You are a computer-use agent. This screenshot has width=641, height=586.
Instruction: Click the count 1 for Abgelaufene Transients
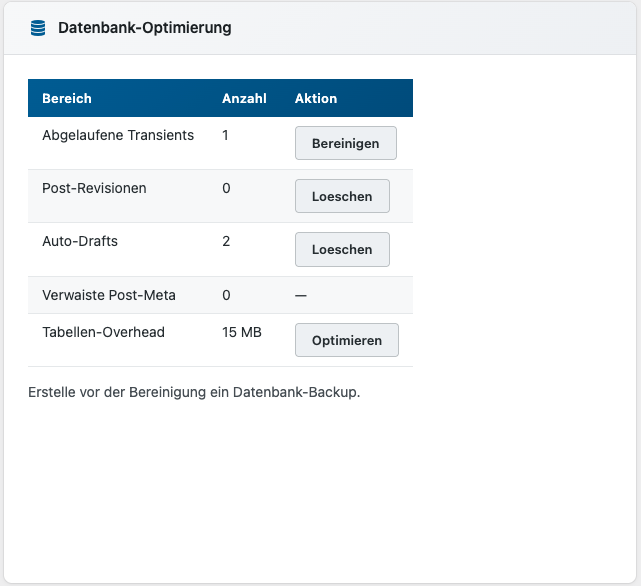(x=226, y=135)
